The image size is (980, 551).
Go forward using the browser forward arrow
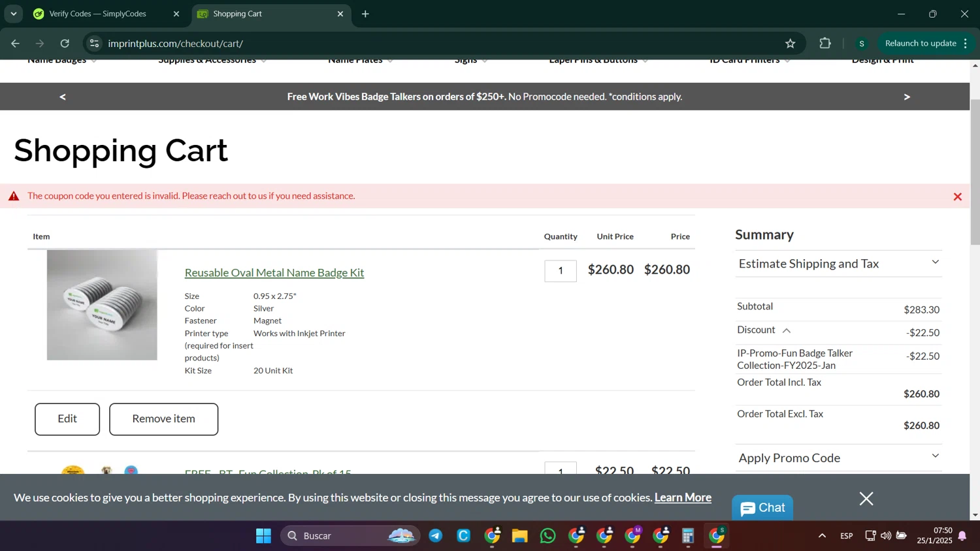[40, 43]
